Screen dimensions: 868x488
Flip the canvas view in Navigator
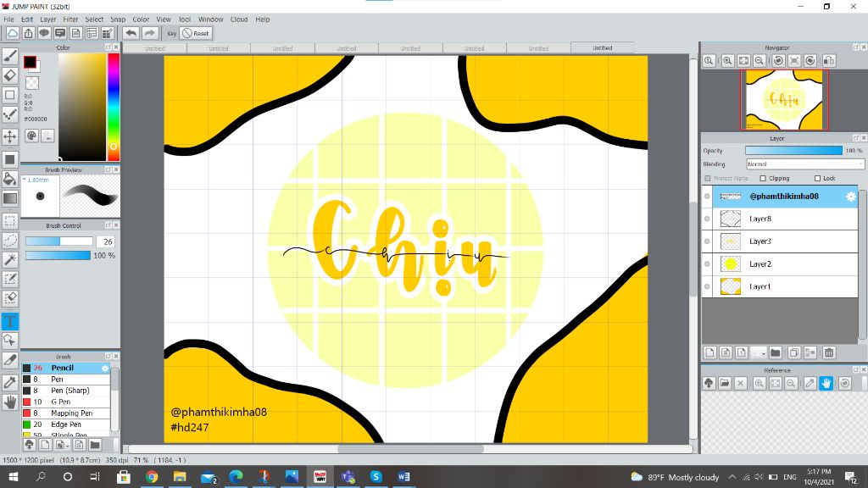click(829, 61)
